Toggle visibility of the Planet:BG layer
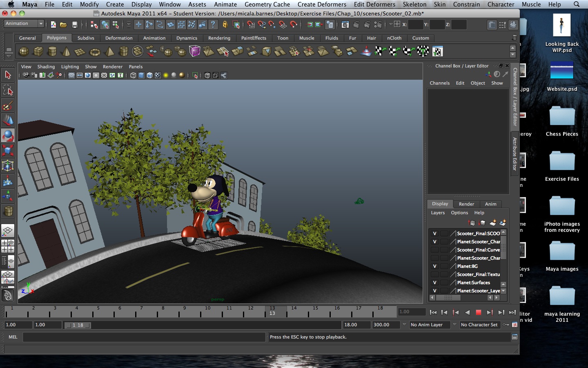588x368 pixels. click(x=434, y=266)
